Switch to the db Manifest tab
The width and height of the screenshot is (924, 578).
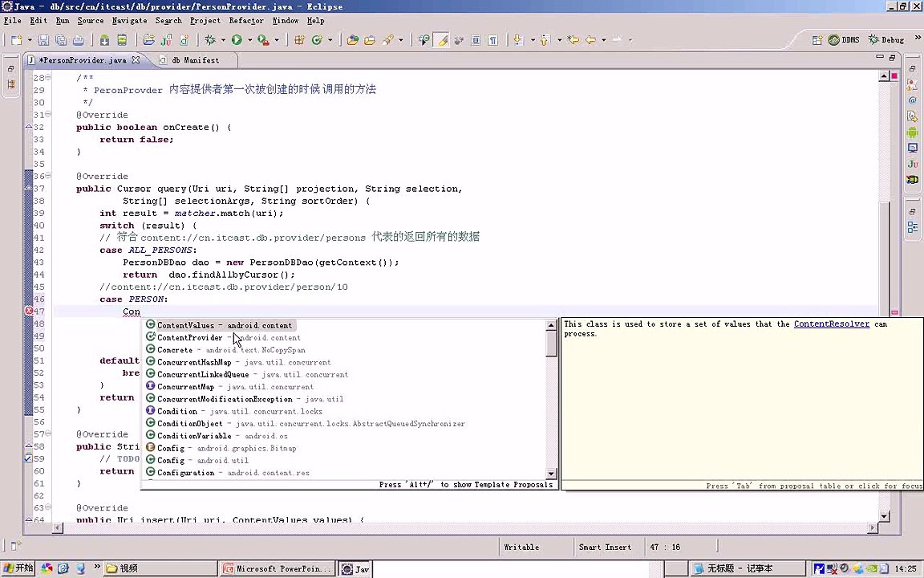(x=194, y=60)
